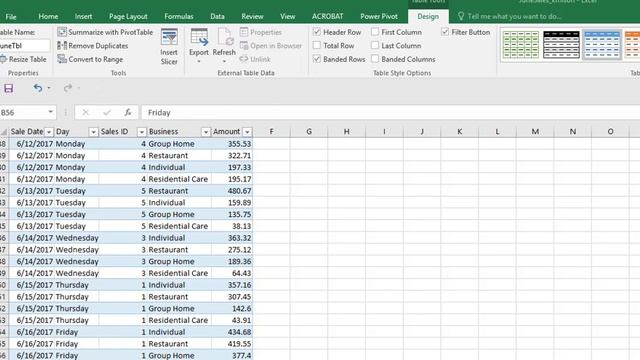The image size is (640, 360).
Task: Click the Enter checkmark icon in formula bar
Action: 107,112
